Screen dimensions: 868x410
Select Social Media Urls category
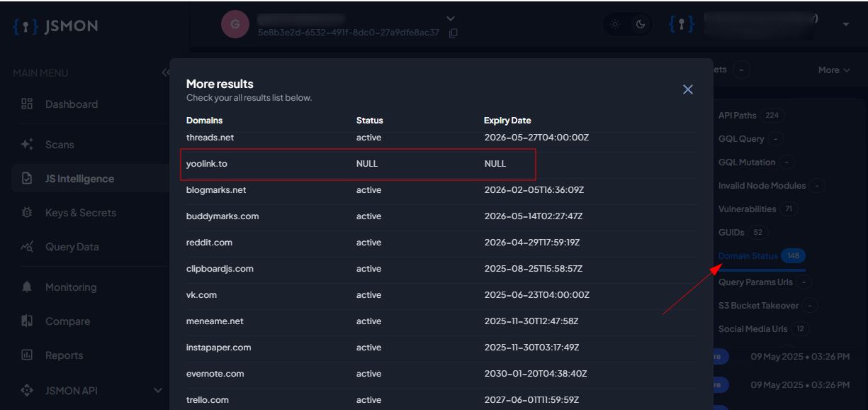click(x=763, y=329)
